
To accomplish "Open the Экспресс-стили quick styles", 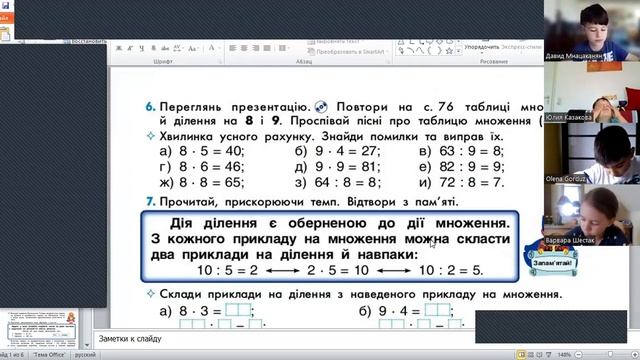I will (x=521, y=47).
